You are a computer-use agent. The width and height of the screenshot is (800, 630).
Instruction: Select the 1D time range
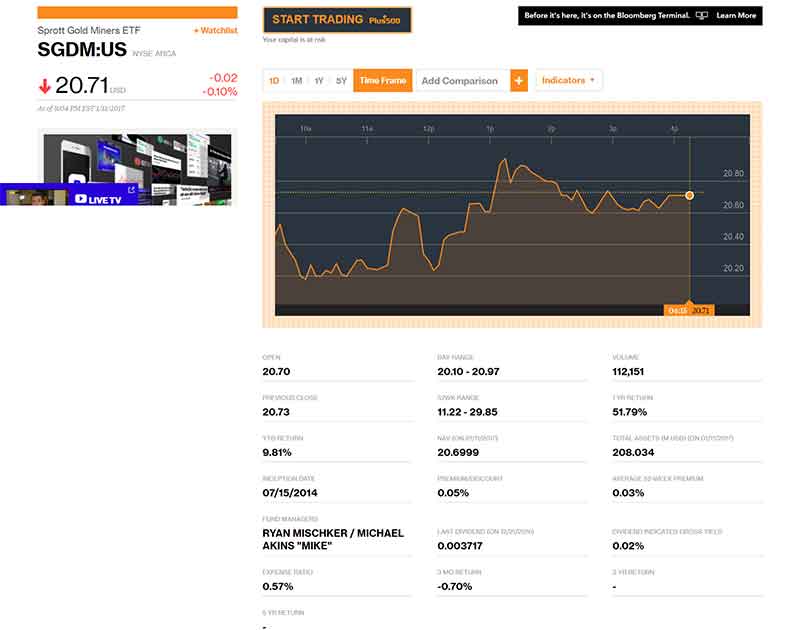point(274,81)
